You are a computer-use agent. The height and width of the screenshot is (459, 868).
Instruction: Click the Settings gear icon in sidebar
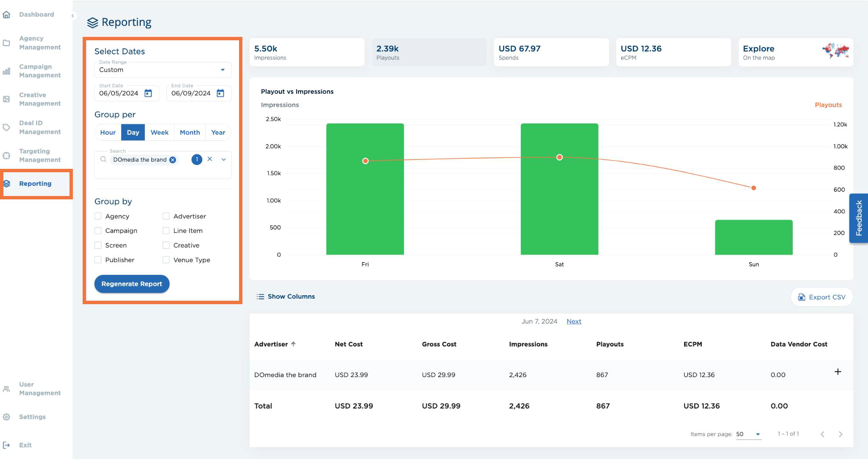point(6,417)
